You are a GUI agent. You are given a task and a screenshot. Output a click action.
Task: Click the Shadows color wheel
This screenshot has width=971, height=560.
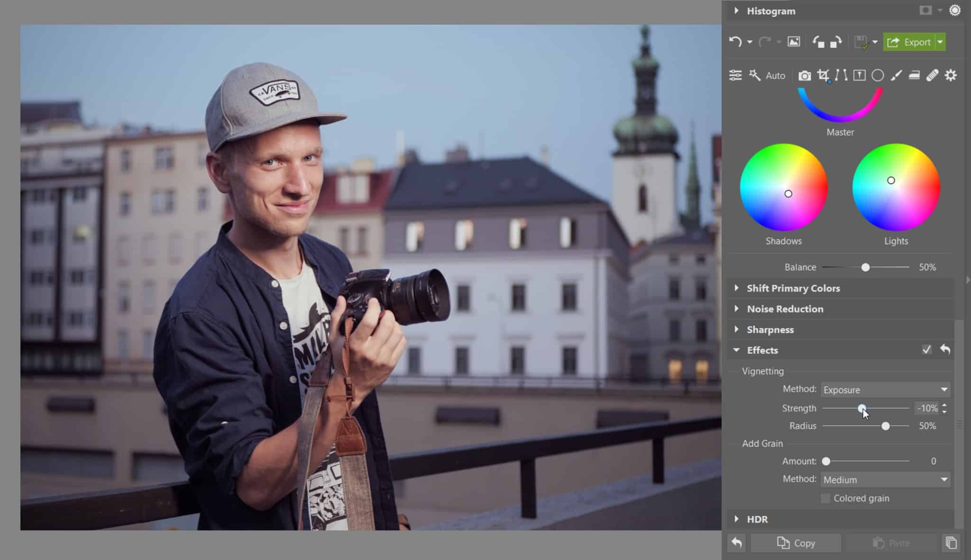[x=783, y=187]
